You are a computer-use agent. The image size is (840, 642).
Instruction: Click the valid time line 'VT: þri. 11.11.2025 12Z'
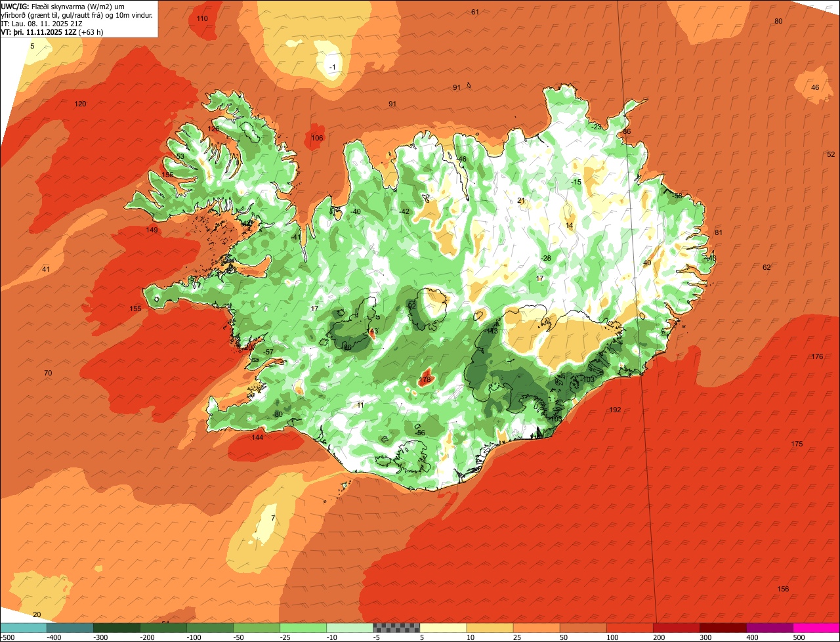tap(39, 32)
